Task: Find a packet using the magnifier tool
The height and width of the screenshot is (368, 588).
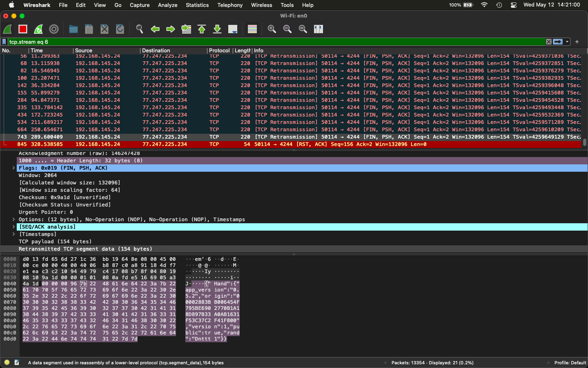Action: pos(139,29)
